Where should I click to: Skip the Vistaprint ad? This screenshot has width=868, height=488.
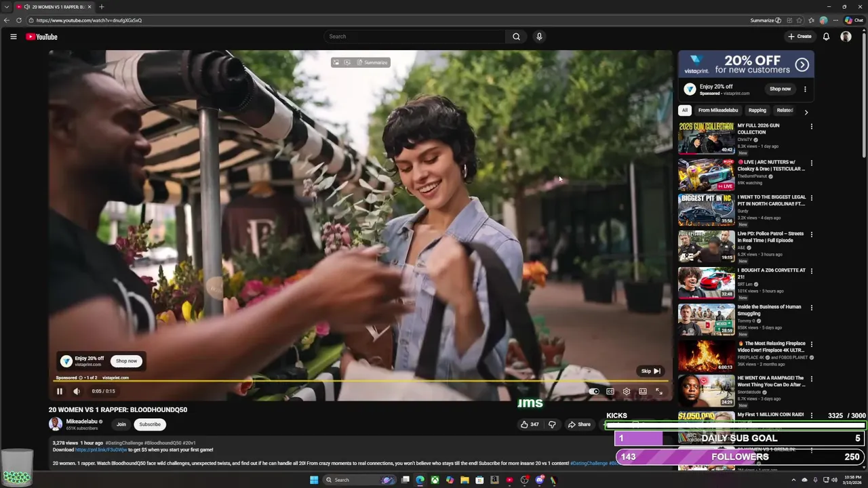[650, 371]
